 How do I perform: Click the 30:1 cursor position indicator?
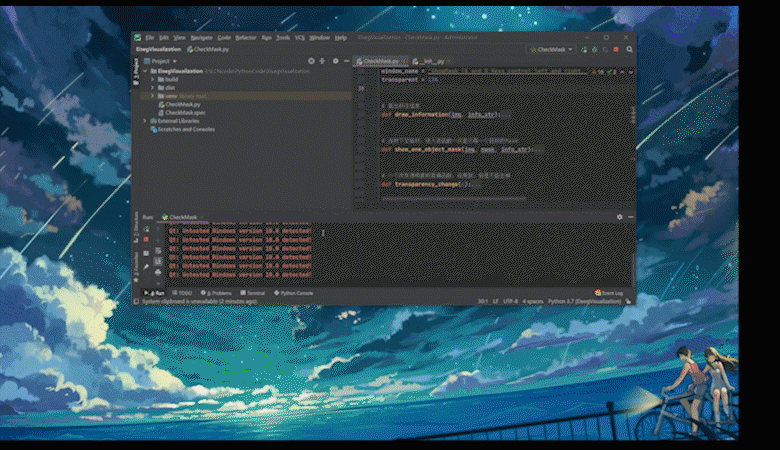coord(483,301)
